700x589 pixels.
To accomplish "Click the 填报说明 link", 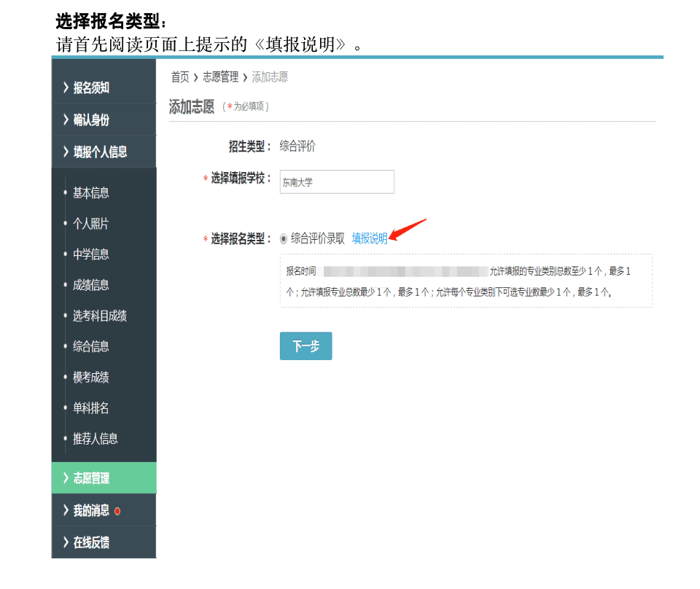I will coord(370,238).
